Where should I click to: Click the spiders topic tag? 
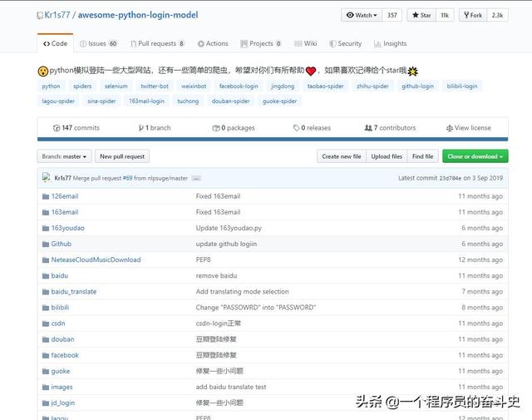click(x=82, y=86)
